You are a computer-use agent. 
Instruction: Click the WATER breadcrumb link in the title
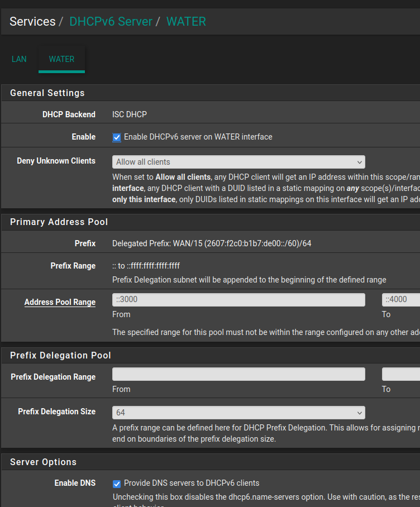click(186, 22)
